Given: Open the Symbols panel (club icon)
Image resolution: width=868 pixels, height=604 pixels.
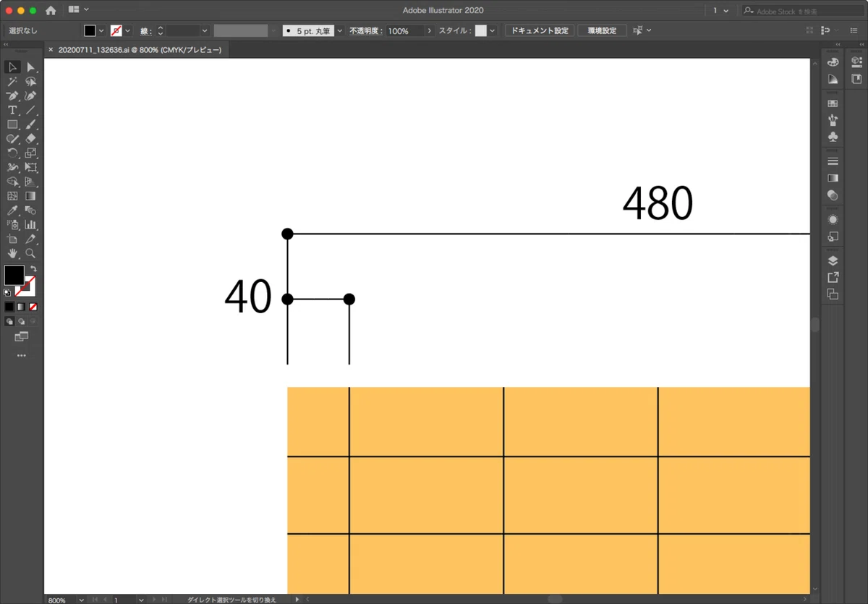Looking at the screenshot, I should click(x=833, y=136).
